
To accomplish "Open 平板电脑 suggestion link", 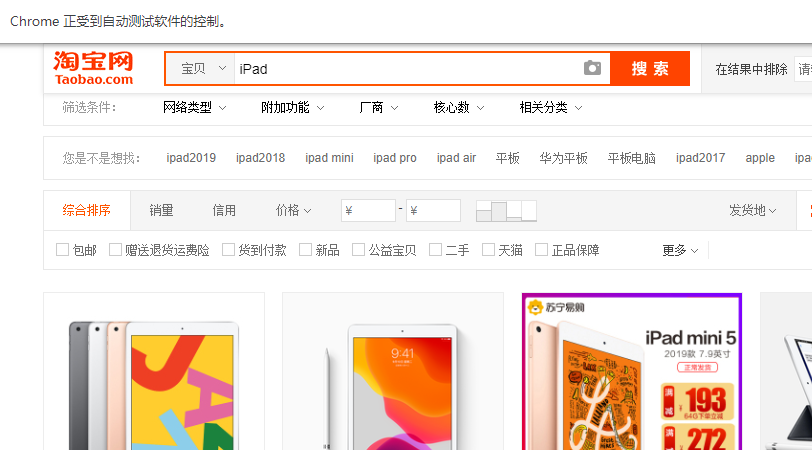I will click(x=632, y=158).
